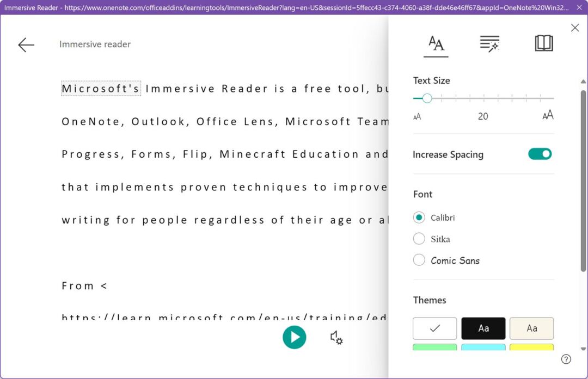This screenshot has height=379, width=588.
Task: Click the back arrow to exit Immersive Reader
Action: coord(26,45)
